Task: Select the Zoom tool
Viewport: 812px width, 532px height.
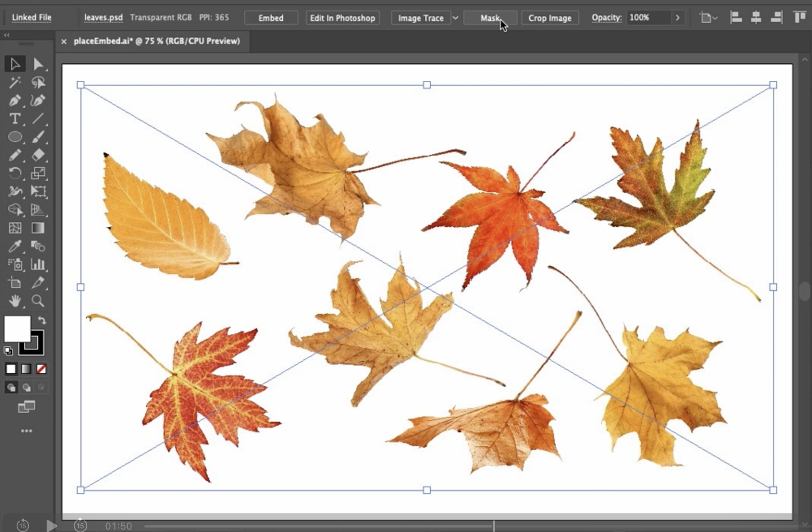Action: pyautogui.click(x=38, y=301)
